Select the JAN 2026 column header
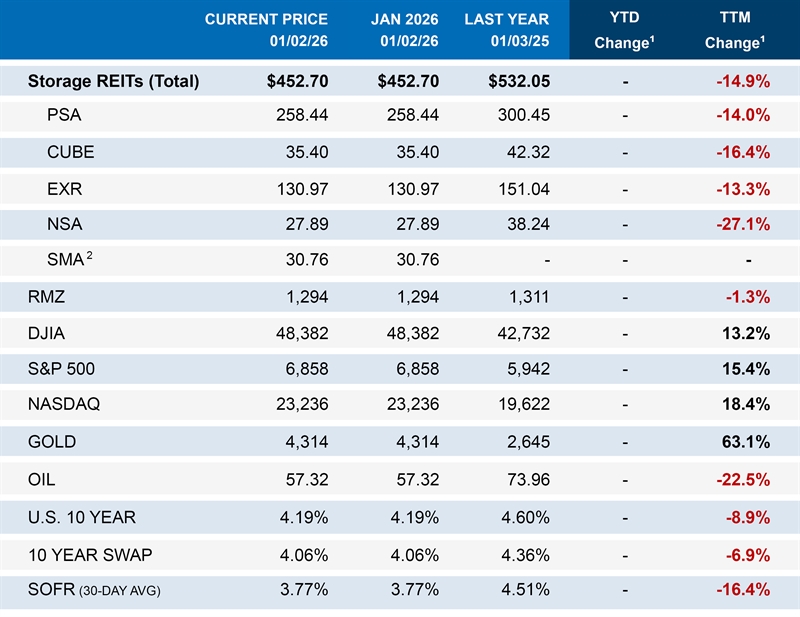800x617 pixels. coord(403,30)
